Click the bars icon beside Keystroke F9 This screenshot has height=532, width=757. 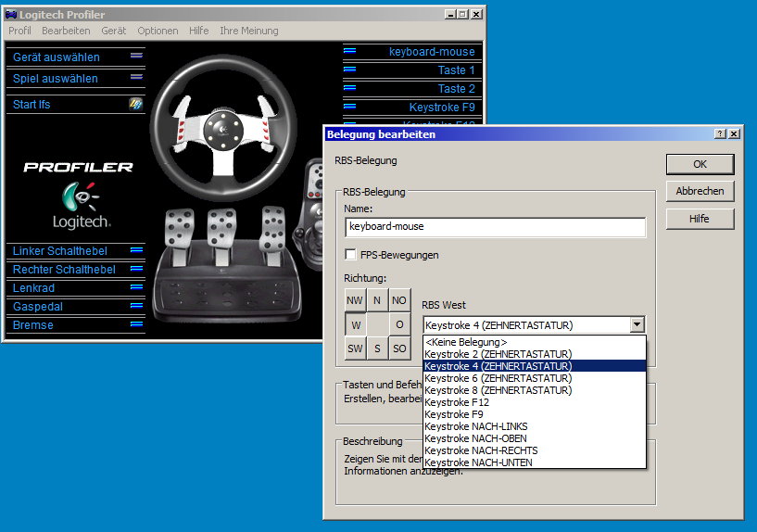[x=349, y=107]
